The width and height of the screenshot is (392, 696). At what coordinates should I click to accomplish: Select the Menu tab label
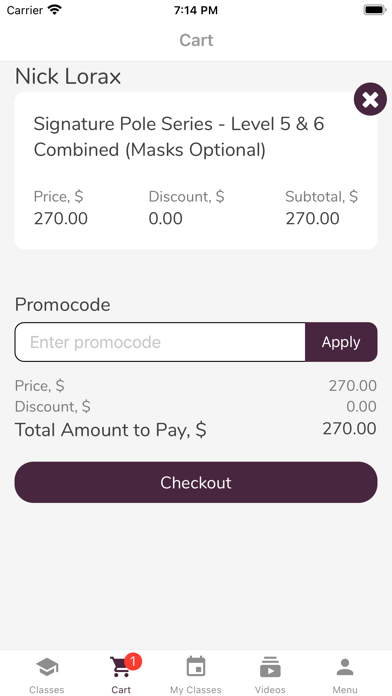tap(345, 690)
